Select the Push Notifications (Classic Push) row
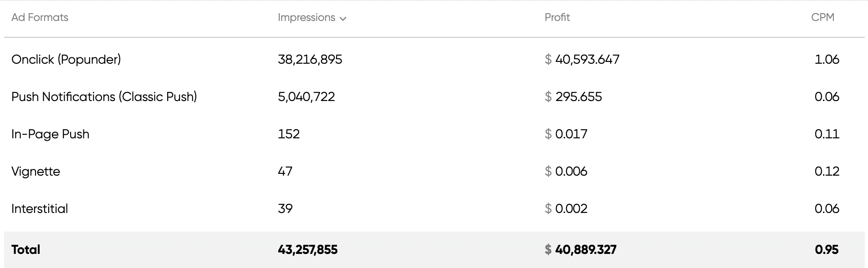Viewport: 868px width, 268px height. click(104, 96)
